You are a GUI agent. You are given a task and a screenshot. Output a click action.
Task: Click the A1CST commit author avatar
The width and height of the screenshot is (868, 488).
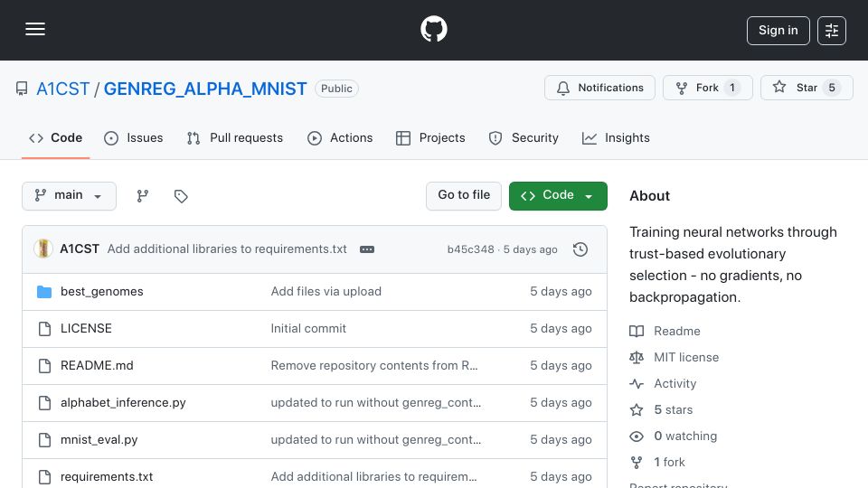click(x=43, y=249)
